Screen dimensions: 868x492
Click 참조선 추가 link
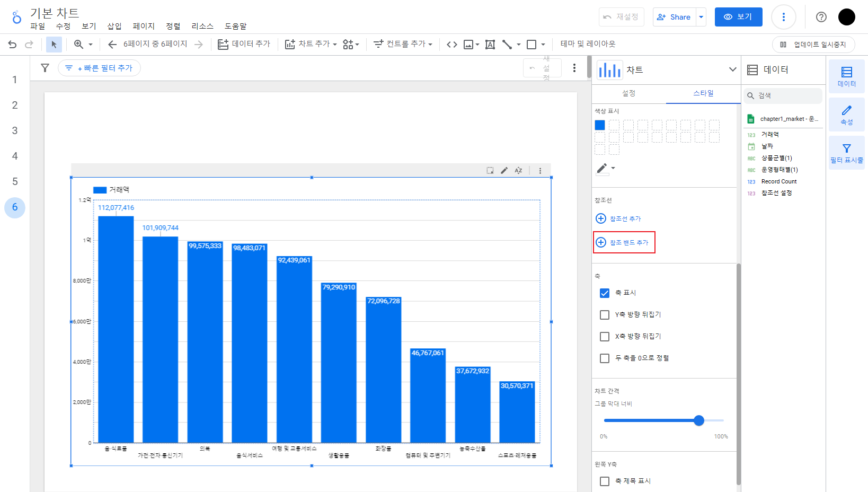[x=618, y=219]
